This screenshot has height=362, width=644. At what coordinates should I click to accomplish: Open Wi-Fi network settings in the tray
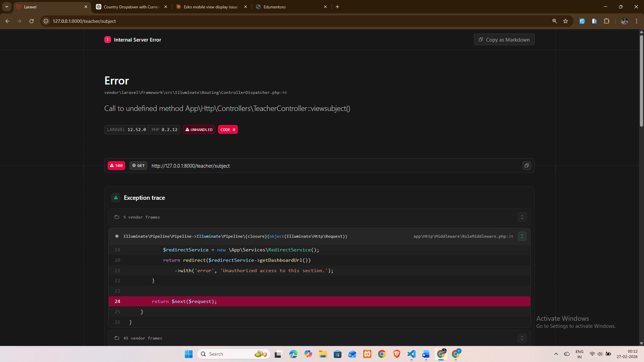coord(592,354)
